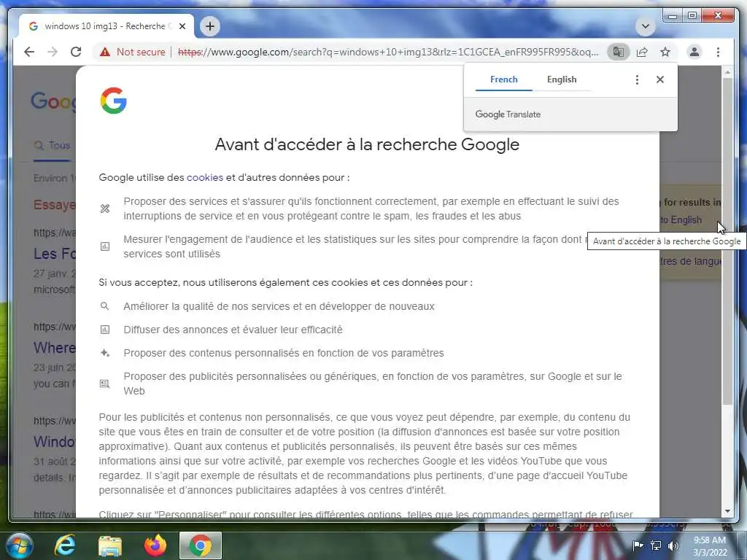Open the cookies link
This screenshot has width=747, height=560.
pos(205,177)
